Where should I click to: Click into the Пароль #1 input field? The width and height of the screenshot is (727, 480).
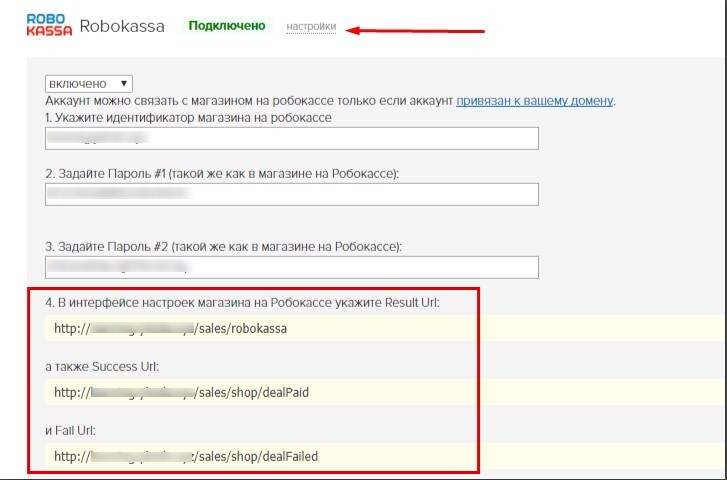pyautogui.click(x=292, y=194)
